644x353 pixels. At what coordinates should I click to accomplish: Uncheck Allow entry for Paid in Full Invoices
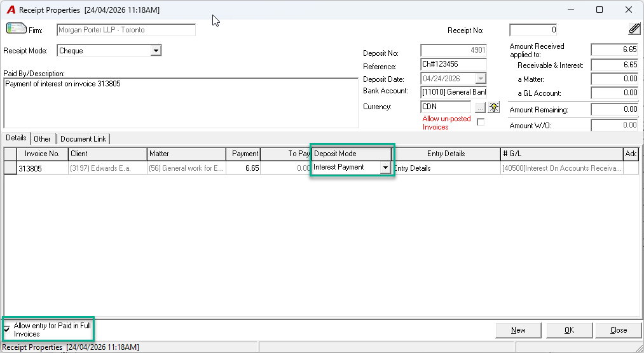click(x=7, y=330)
